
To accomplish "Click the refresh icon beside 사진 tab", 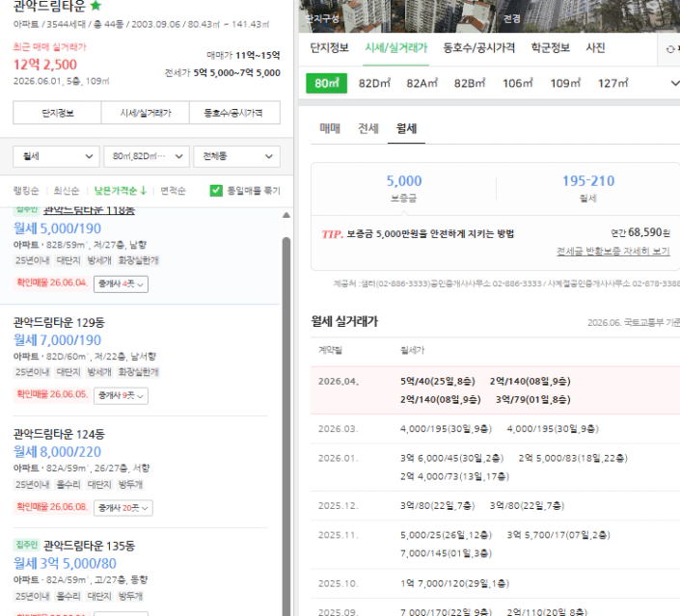I will 670,49.
